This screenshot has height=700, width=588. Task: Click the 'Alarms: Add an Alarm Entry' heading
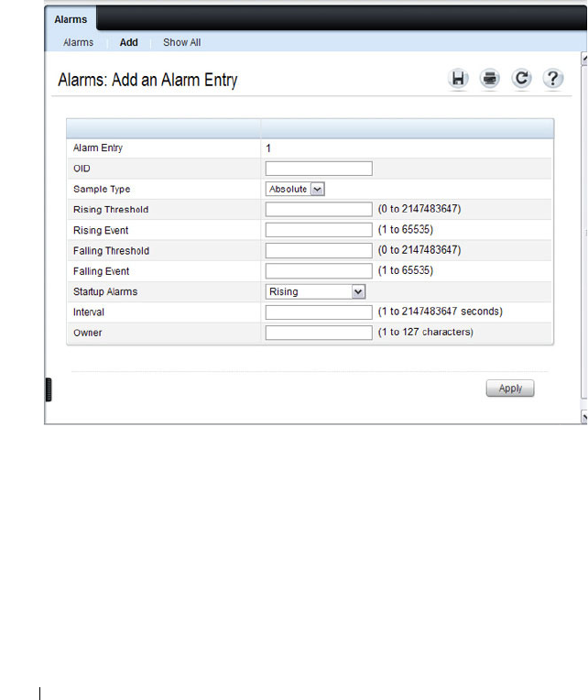[x=147, y=81]
